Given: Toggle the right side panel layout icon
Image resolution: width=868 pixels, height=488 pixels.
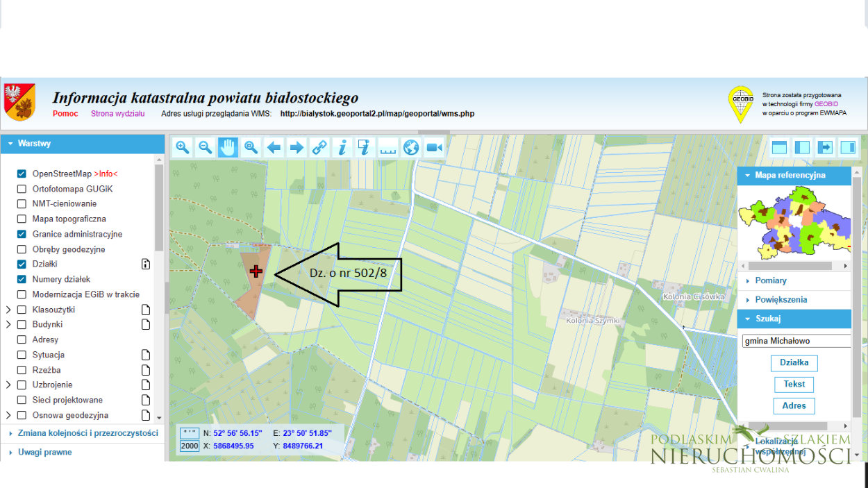Looking at the screenshot, I should 849,147.
